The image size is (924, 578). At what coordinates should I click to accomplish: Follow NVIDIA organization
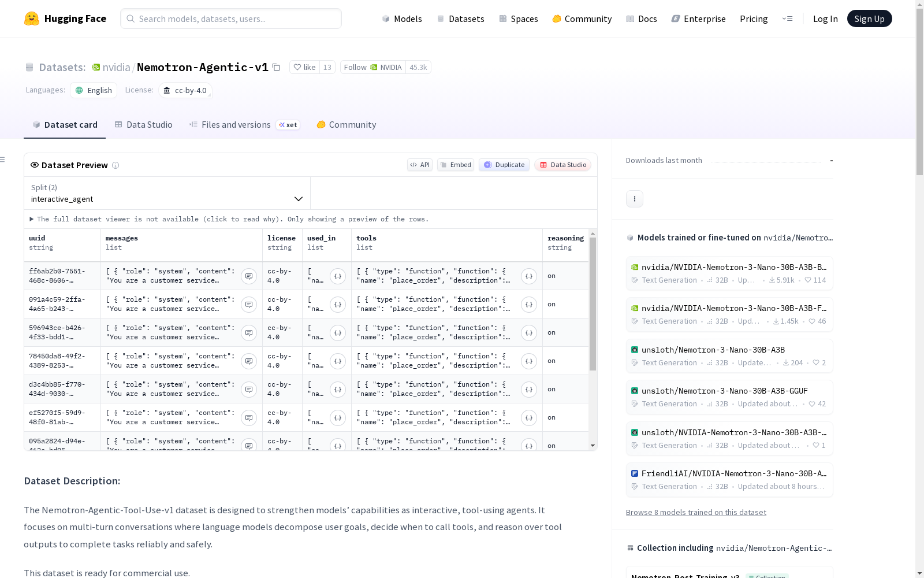tap(373, 67)
